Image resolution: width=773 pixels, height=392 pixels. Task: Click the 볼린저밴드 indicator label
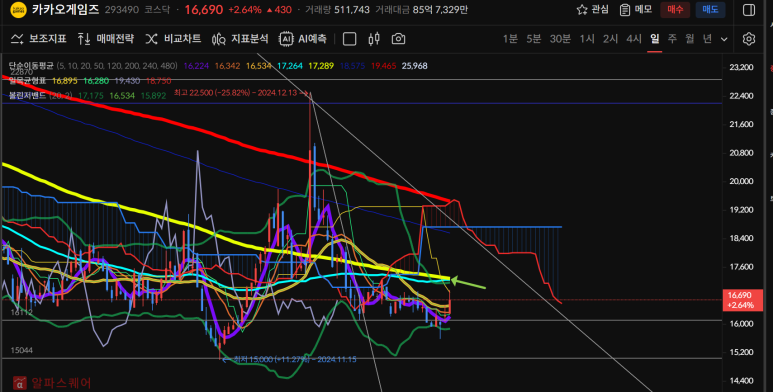27,95
